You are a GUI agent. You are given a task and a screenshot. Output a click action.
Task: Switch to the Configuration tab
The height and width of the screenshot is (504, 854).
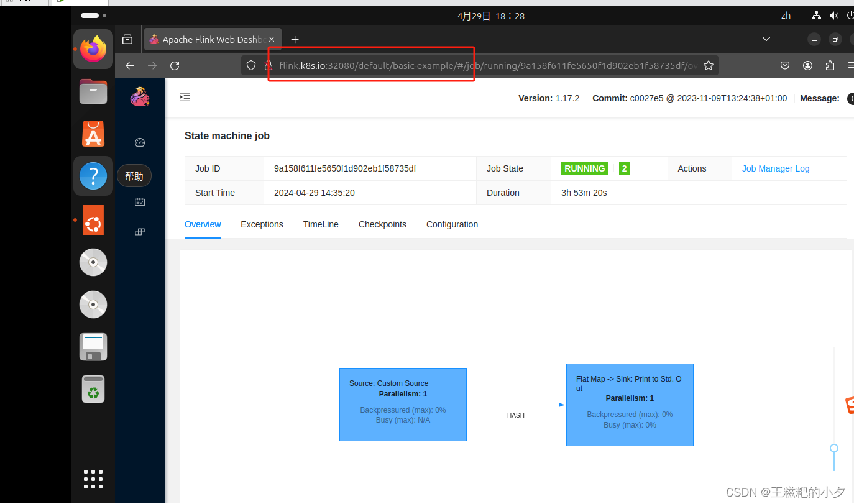[452, 224]
